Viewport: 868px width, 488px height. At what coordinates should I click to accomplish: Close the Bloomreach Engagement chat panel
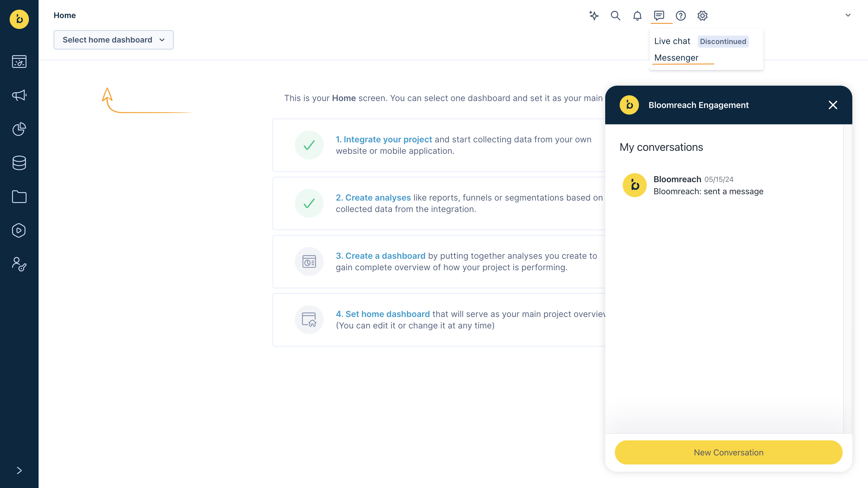(833, 105)
